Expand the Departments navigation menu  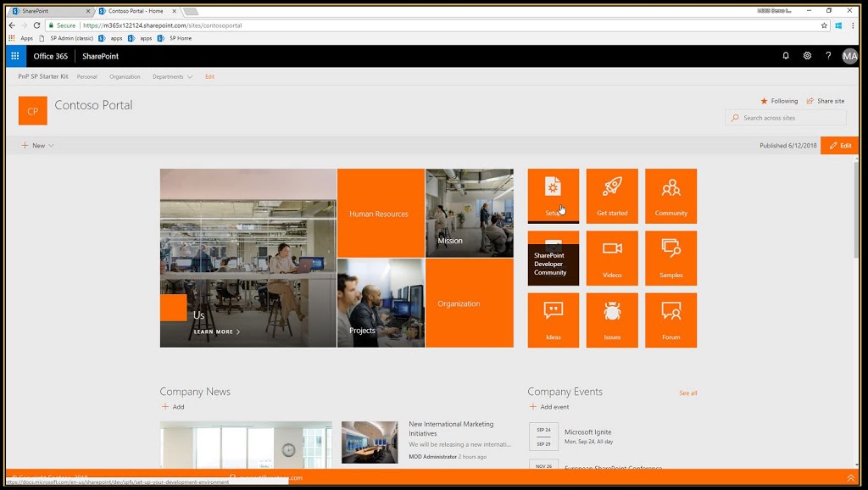(x=173, y=77)
